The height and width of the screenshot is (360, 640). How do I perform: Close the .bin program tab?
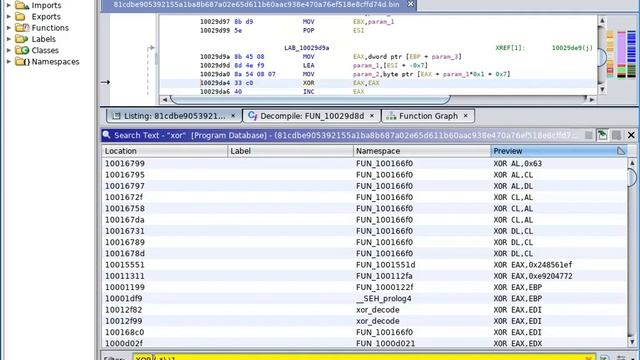[410, 4]
